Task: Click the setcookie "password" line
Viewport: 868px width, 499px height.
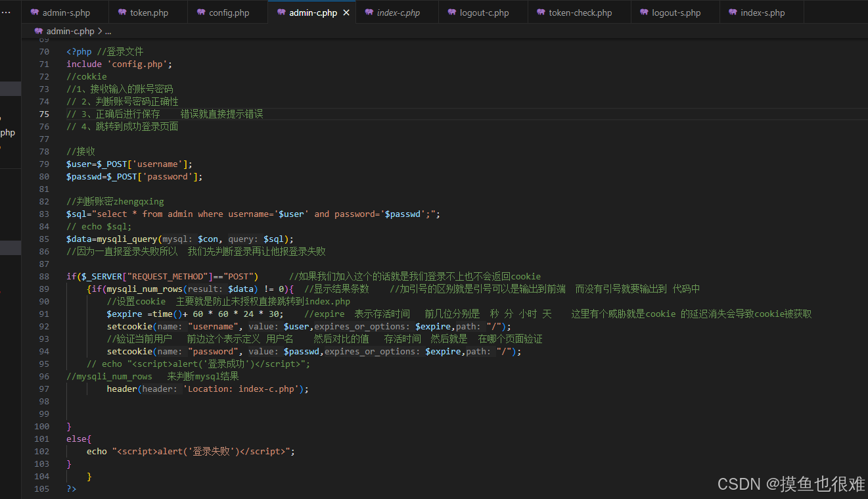Action: [x=314, y=351]
